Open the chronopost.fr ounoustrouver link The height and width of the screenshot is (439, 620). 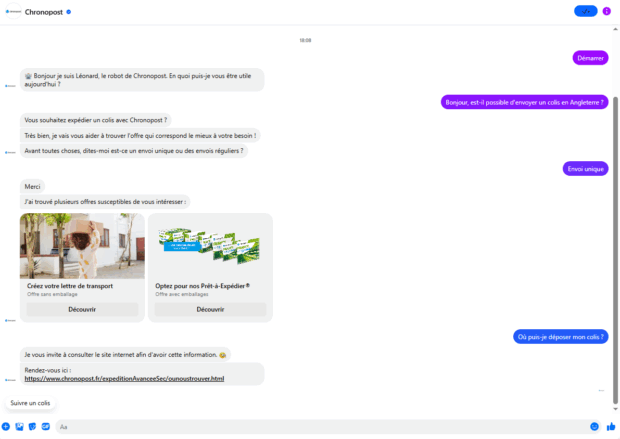124,379
